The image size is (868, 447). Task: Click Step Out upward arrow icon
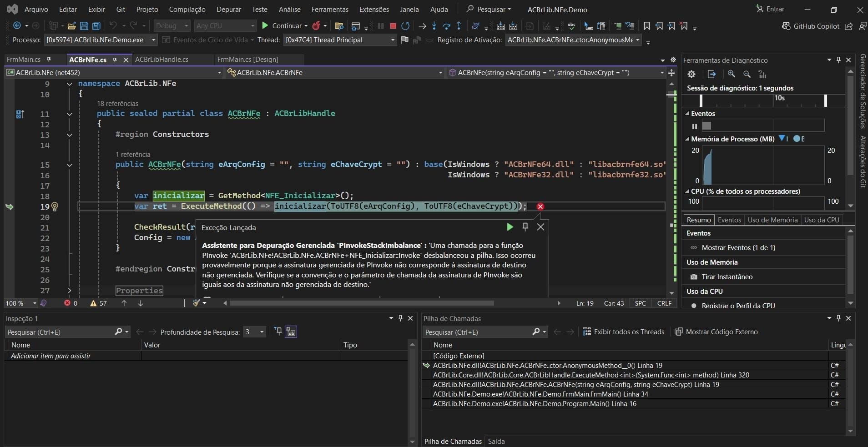459,26
